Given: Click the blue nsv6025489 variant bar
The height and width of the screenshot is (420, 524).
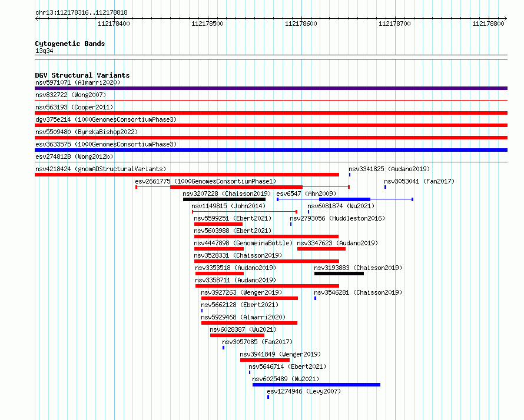Looking at the screenshot, I should 317,385.
